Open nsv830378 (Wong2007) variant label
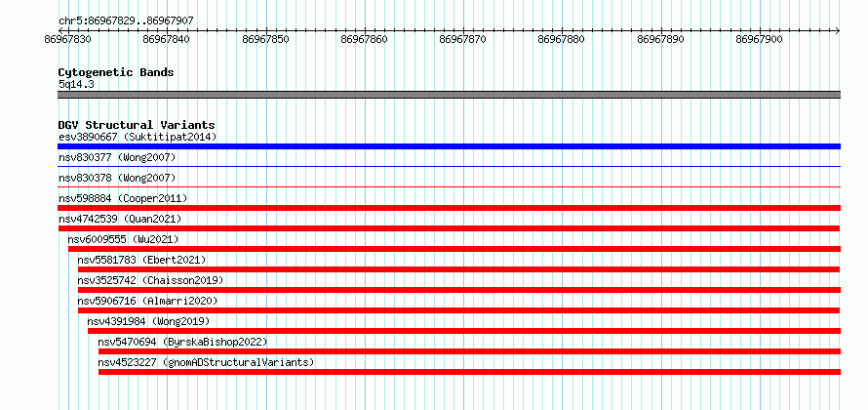Viewport: 868px width, 410px height. [117, 178]
